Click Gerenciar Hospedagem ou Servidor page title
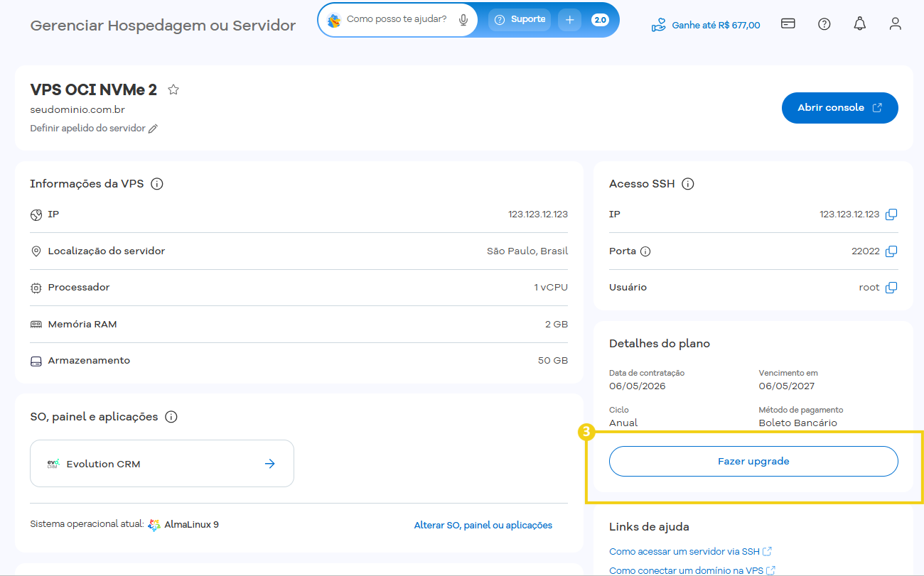 coord(163,26)
